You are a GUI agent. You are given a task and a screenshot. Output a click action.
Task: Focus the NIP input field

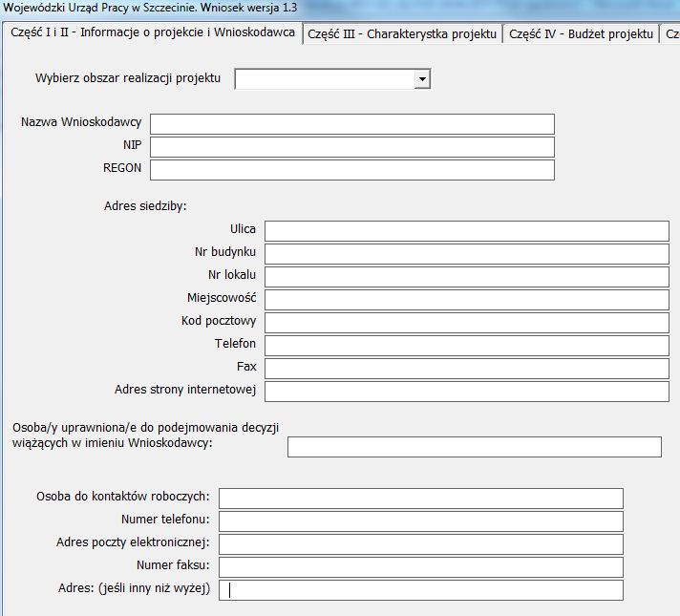(x=352, y=147)
